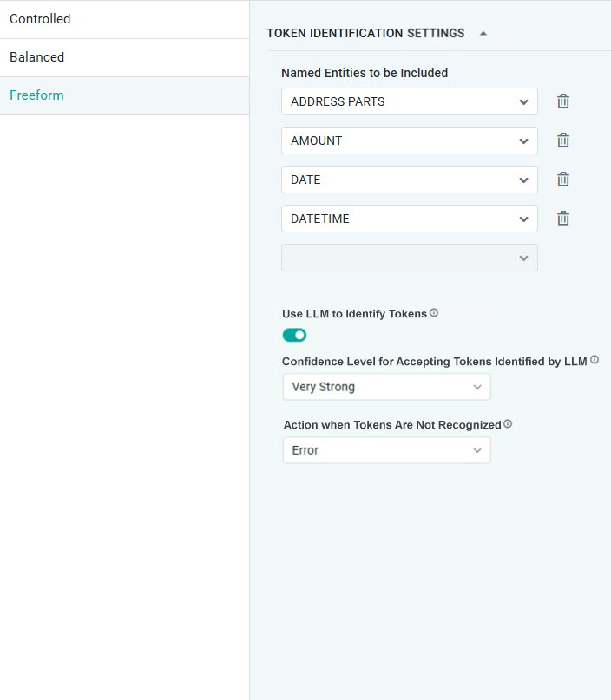Collapse the Token Identification Settings section

pyautogui.click(x=483, y=34)
